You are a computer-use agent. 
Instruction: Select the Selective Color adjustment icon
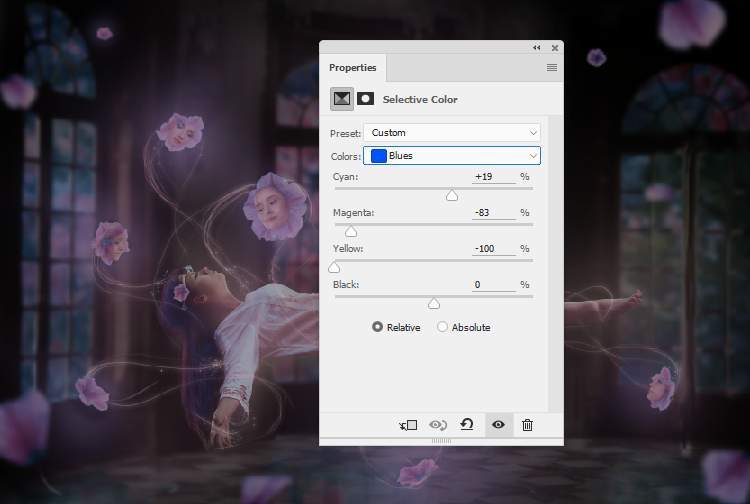(342, 99)
